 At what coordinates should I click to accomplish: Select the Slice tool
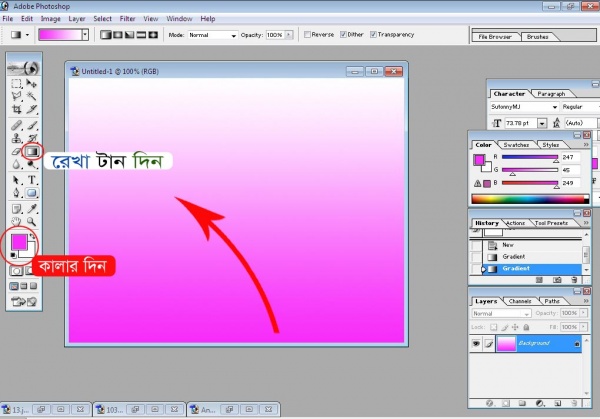coord(32,109)
